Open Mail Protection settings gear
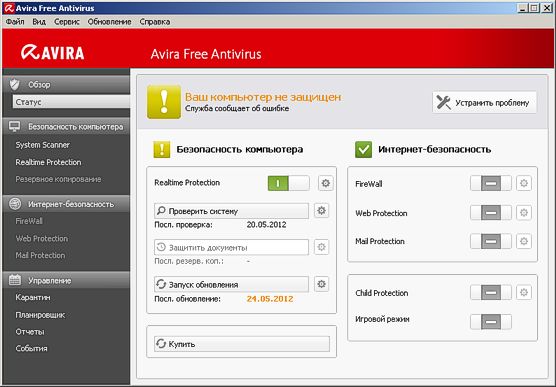 (524, 241)
